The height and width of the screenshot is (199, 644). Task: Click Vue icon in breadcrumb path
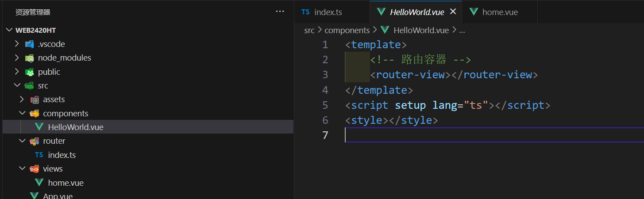coord(385,30)
